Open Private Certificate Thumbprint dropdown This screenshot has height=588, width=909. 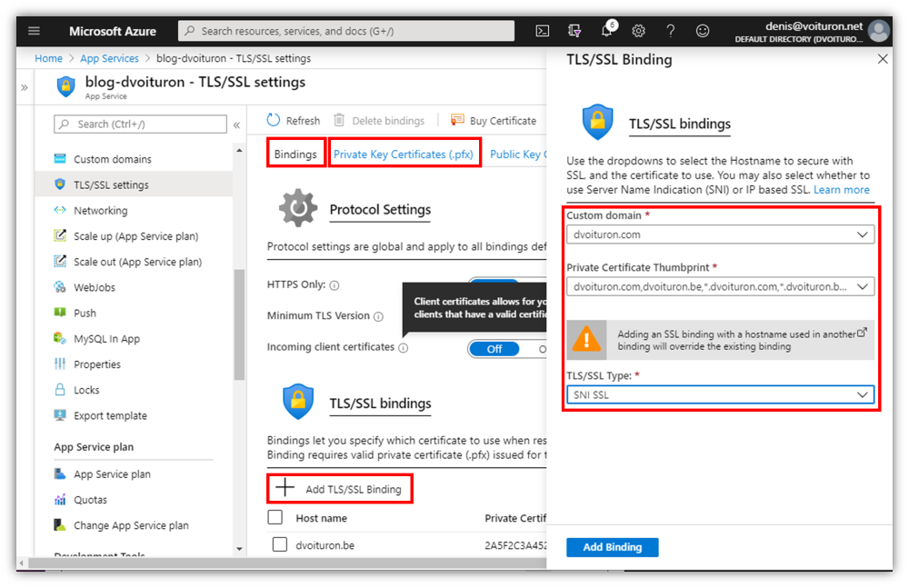pos(721,286)
